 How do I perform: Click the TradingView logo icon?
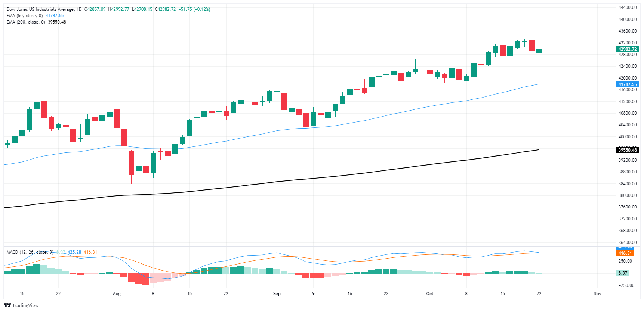coord(7,305)
